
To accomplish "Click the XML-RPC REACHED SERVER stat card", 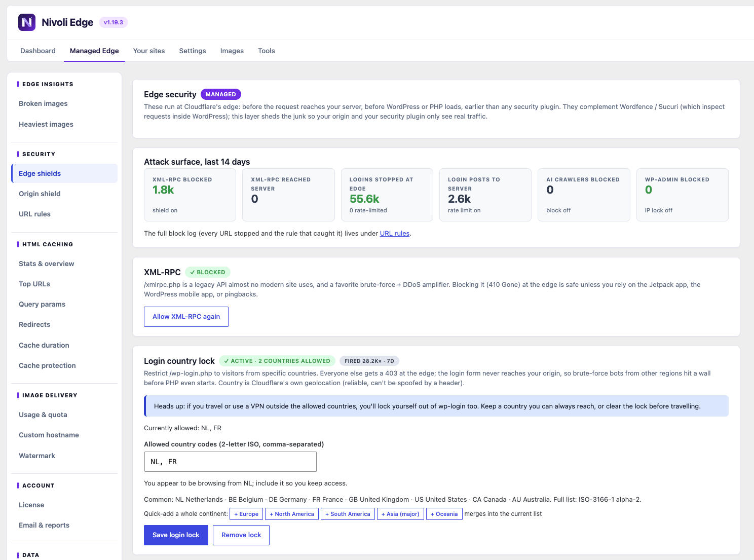I will coord(288,195).
